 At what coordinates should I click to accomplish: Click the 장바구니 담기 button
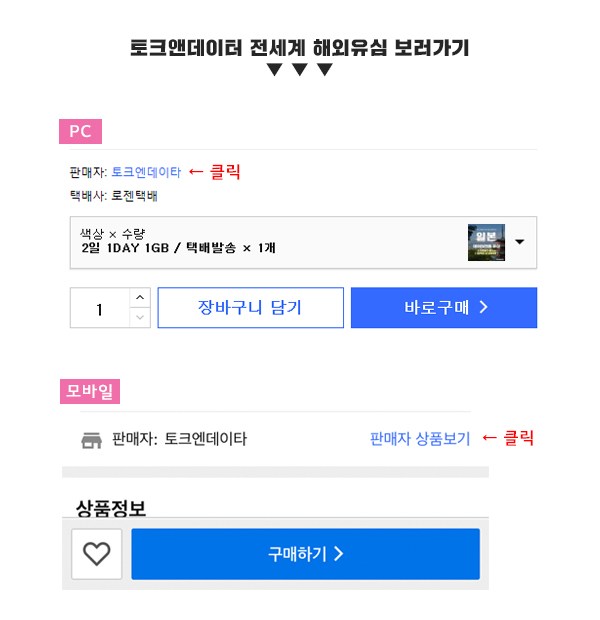250,308
